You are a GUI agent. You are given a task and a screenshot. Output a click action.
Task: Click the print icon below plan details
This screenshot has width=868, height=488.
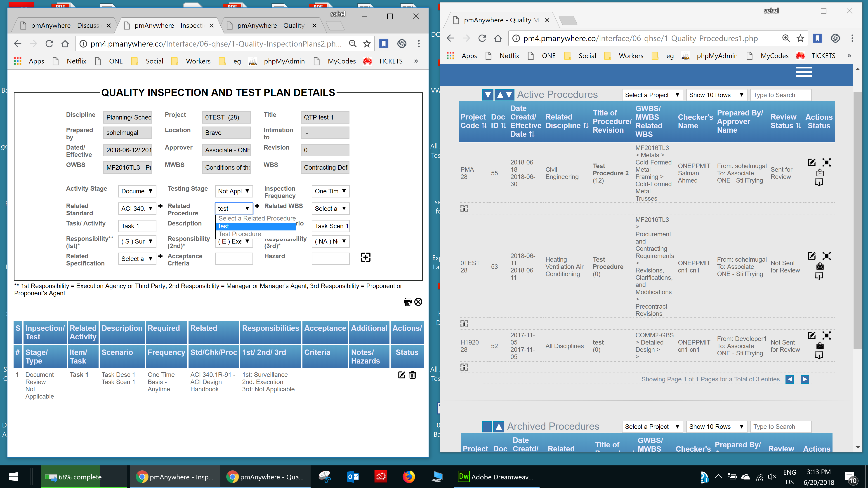point(407,302)
